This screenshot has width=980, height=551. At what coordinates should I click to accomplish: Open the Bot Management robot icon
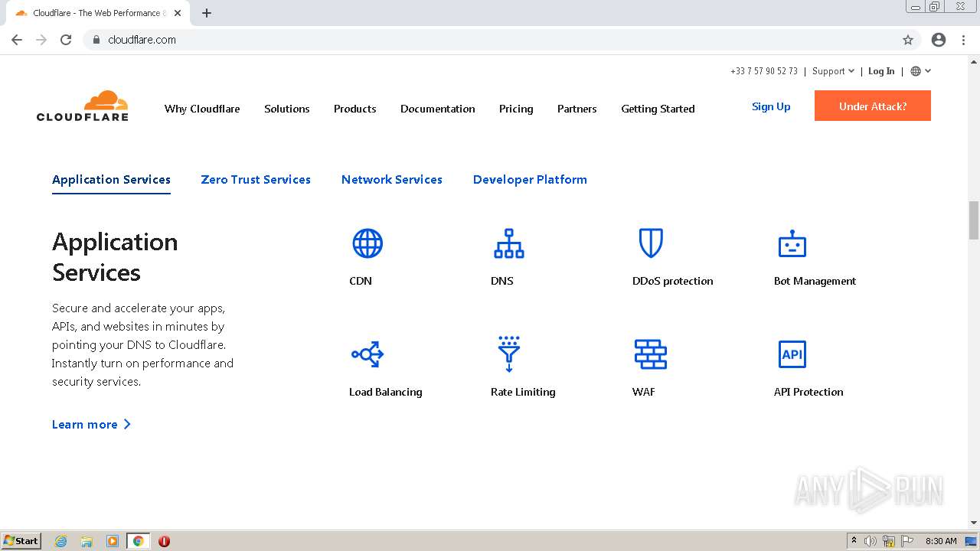point(792,243)
